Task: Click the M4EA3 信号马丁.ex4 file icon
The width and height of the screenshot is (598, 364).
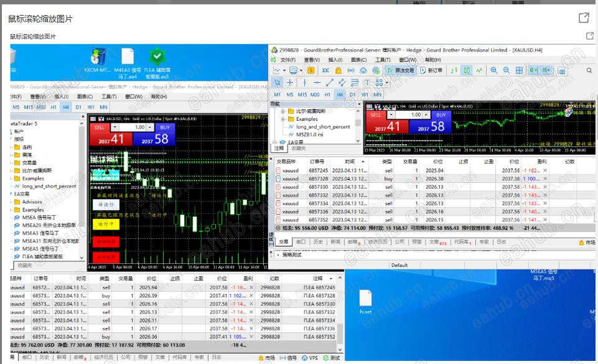Action: click(128, 63)
